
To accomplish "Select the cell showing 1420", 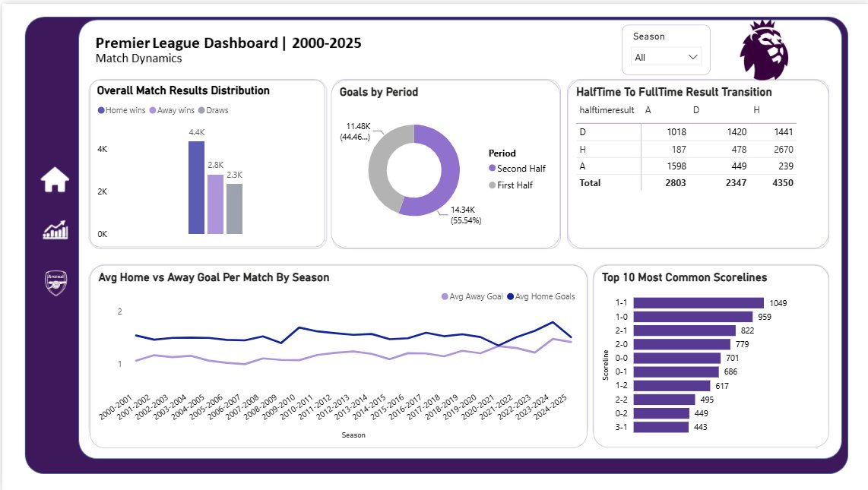I will pyautogui.click(x=737, y=132).
